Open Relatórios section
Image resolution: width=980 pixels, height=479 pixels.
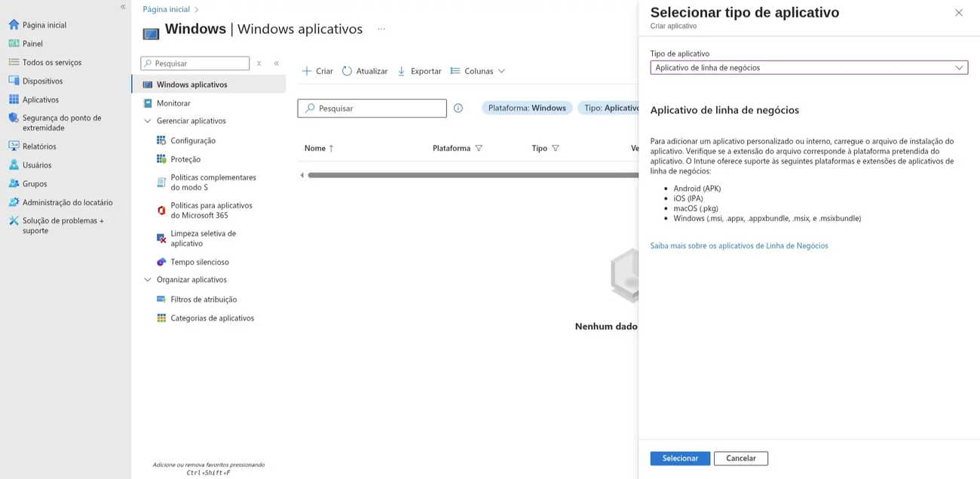[x=32, y=146]
